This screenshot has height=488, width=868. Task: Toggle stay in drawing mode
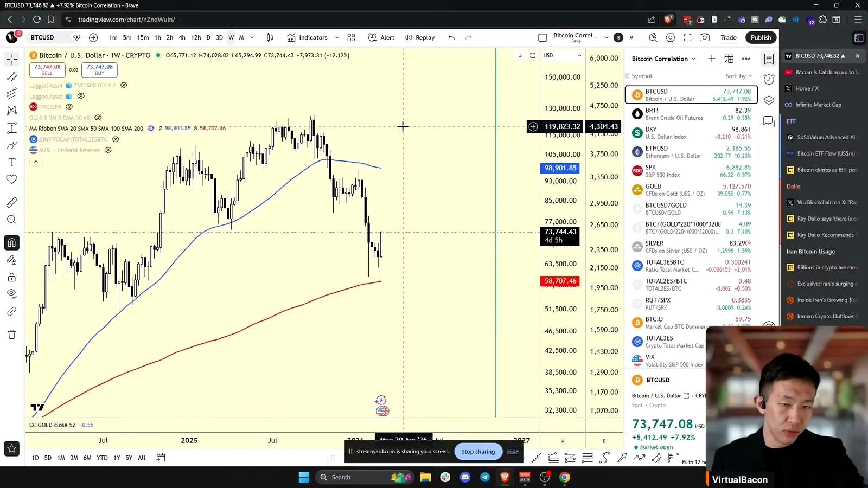[12, 260]
